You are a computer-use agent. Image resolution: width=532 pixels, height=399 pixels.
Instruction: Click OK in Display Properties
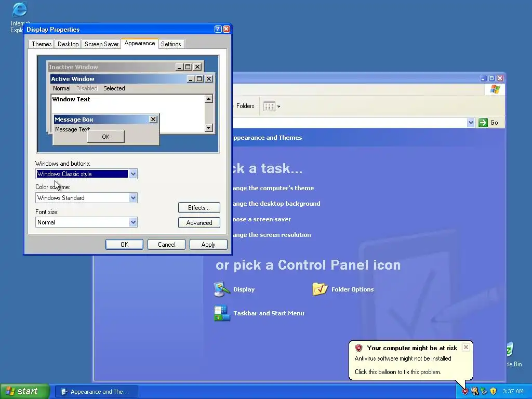tap(124, 245)
